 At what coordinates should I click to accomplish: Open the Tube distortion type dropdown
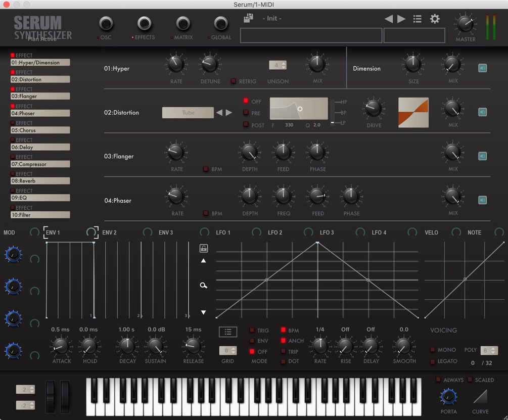(x=188, y=112)
